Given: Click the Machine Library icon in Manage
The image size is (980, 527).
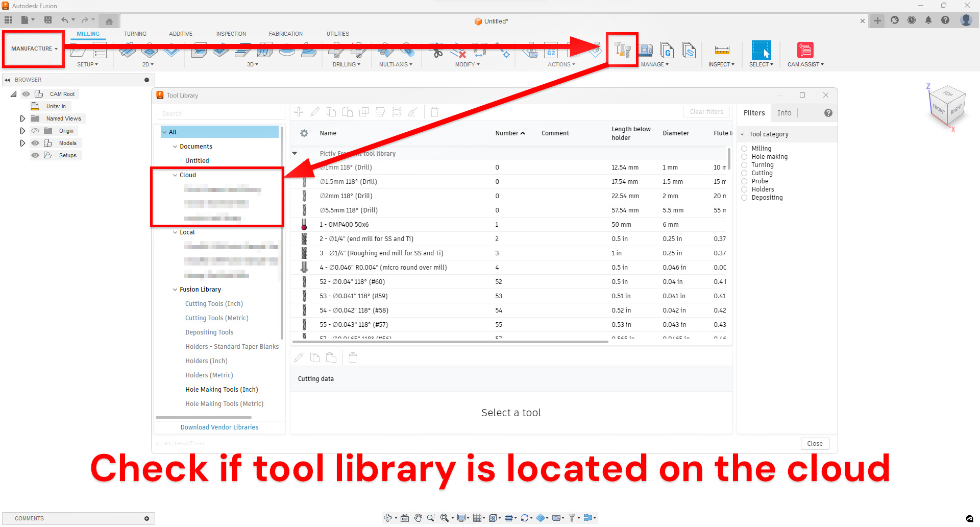Looking at the screenshot, I should coord(646,50).
